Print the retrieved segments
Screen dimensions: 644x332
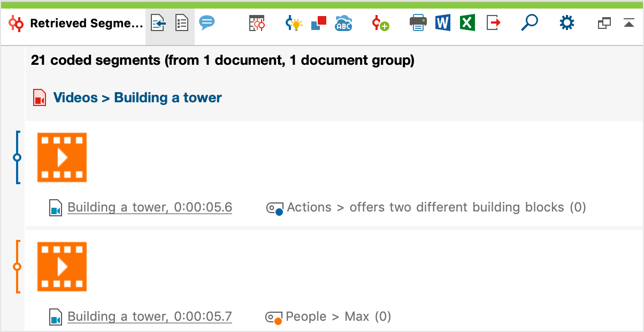(x=418, y=23)
